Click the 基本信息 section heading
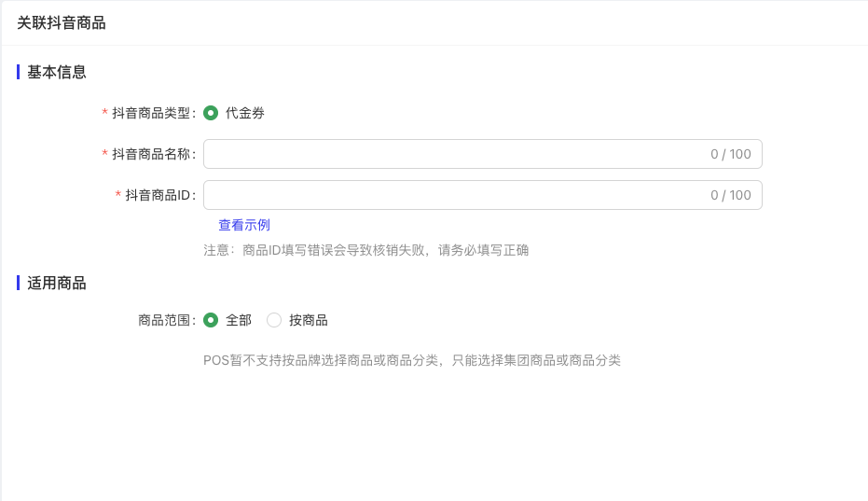 (57, 72)
